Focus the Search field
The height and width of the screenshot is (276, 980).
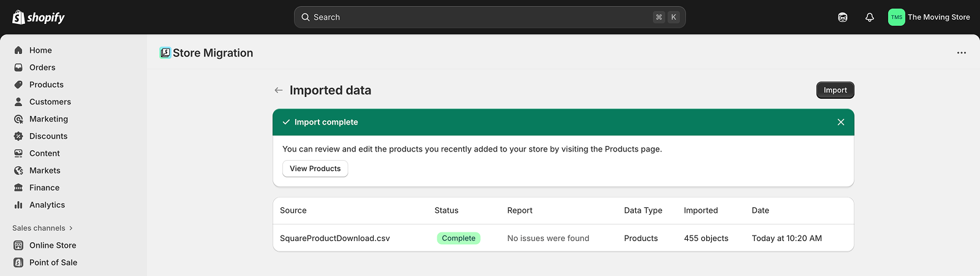pos(490,17)
